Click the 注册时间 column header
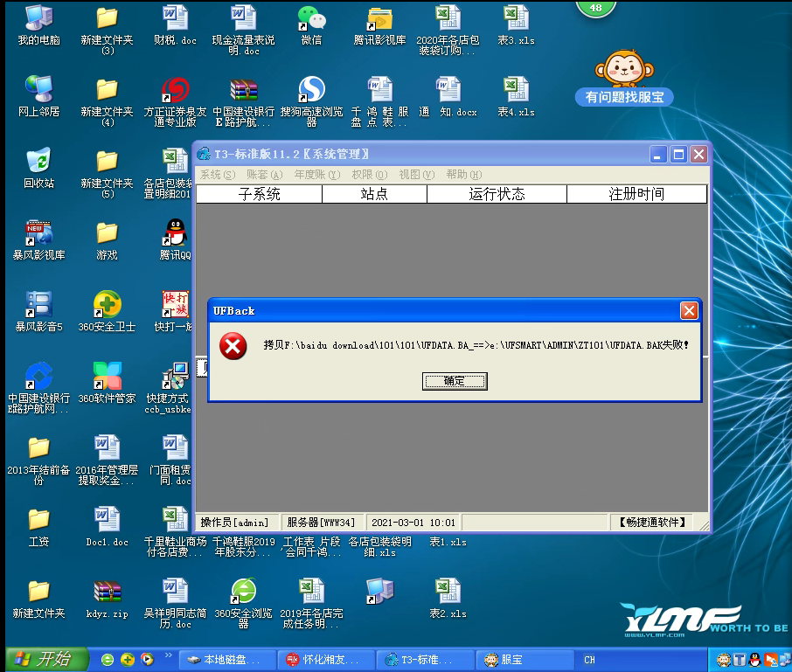Screen dimensions: 792x672 [636, 194]
